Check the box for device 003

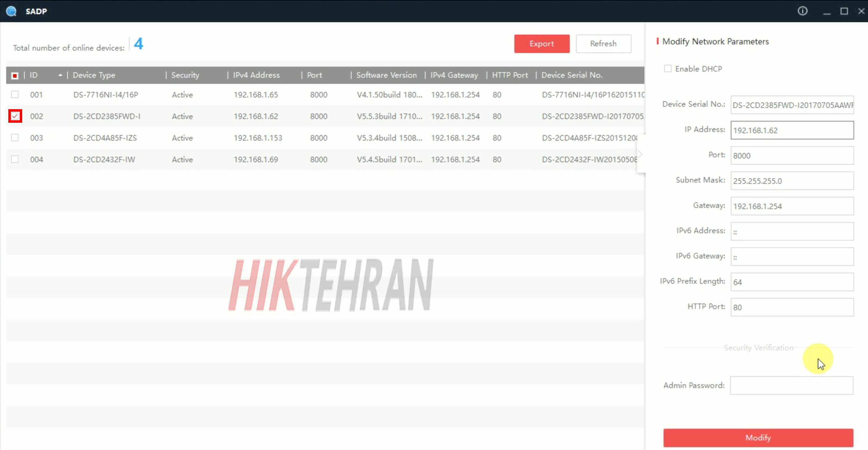click(x=15, y=138)
